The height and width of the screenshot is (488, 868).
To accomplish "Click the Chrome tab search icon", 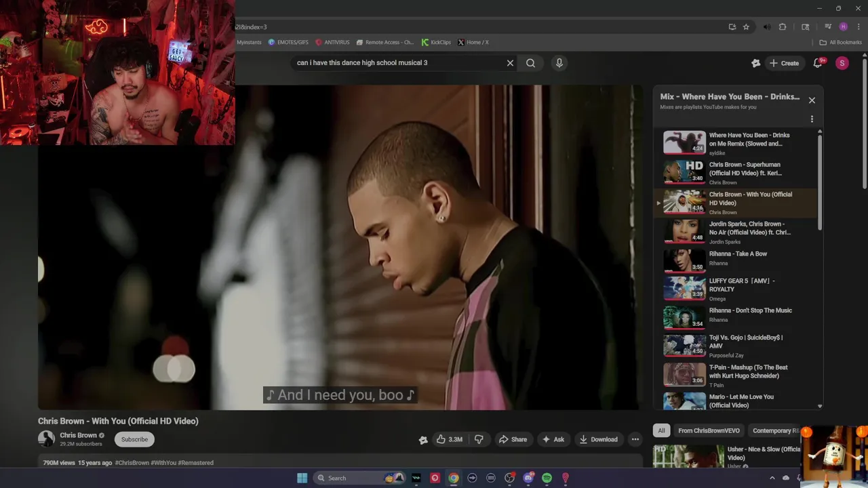I will click(806, 27).
